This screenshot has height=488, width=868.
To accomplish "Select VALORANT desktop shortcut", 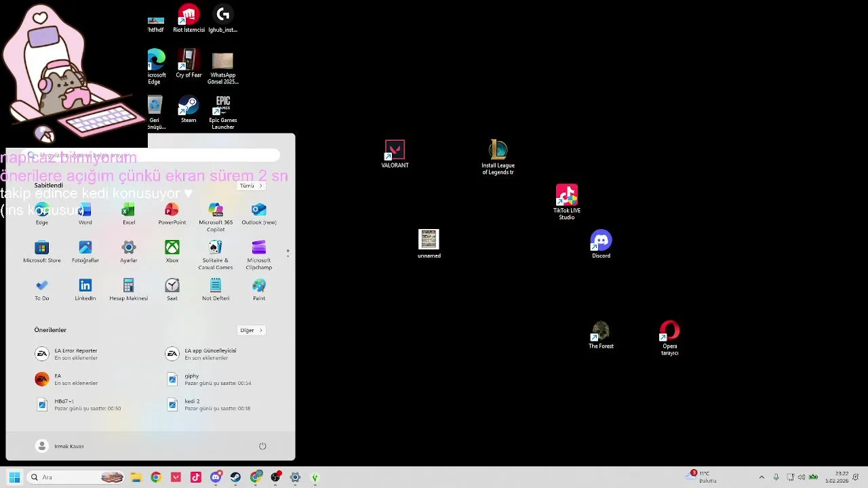I will coord(395,154).
